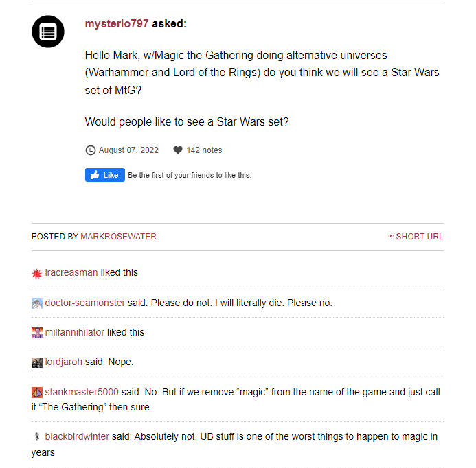Copy the Short URL link
Viewport: 476px width, 468px height.
[x=416, y=237]
